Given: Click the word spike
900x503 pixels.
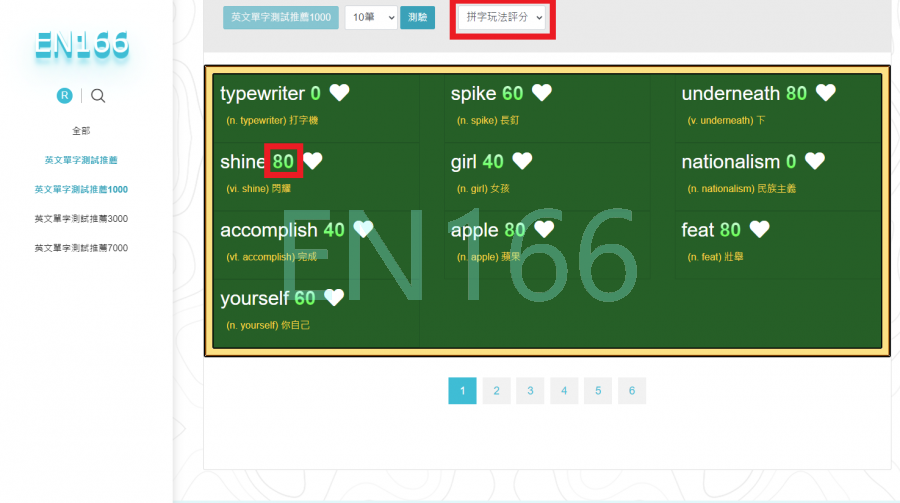Looking at the screenshot, I should coord(474,94).
